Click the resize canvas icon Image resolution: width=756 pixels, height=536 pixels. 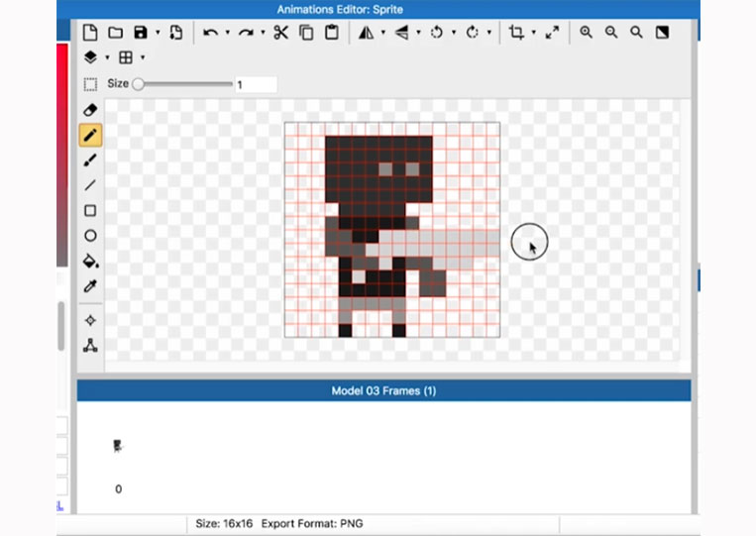(x=552, y=33)
